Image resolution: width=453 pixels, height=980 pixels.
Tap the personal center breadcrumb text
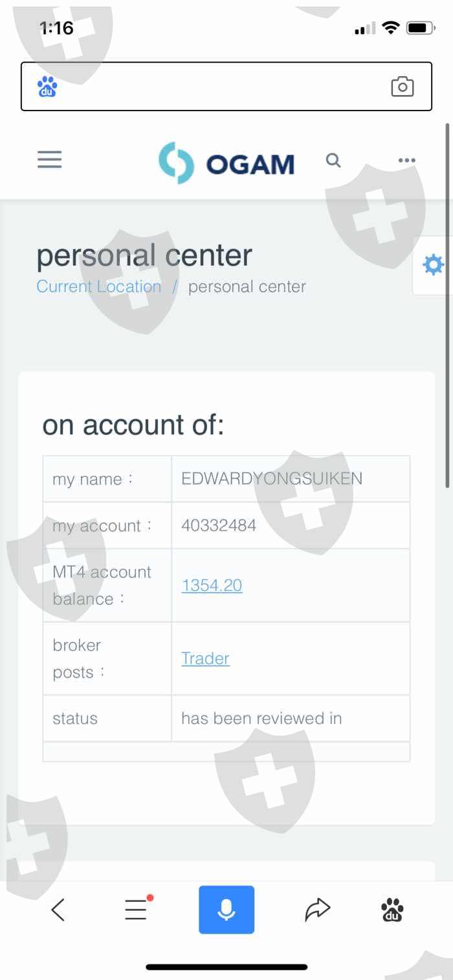(x=247, y=286)
